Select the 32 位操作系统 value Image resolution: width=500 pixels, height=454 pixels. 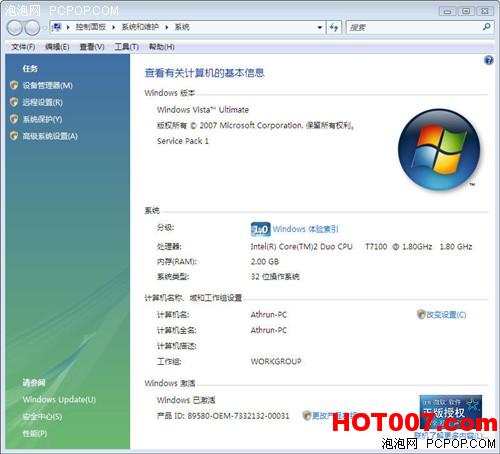tap(275, 277)
